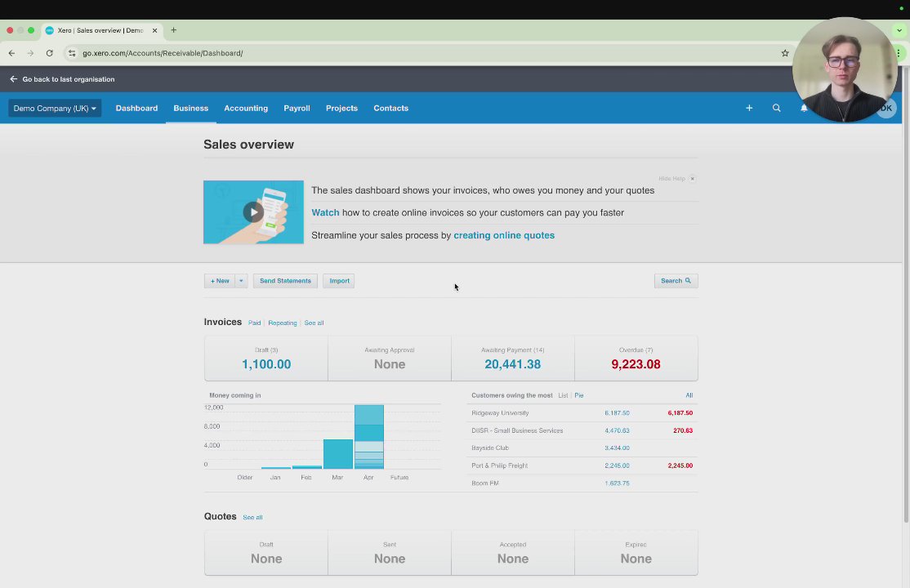The image size is (910, 588).
Task: Open Expired quotes panel
Action: click(x=636, y=553)
